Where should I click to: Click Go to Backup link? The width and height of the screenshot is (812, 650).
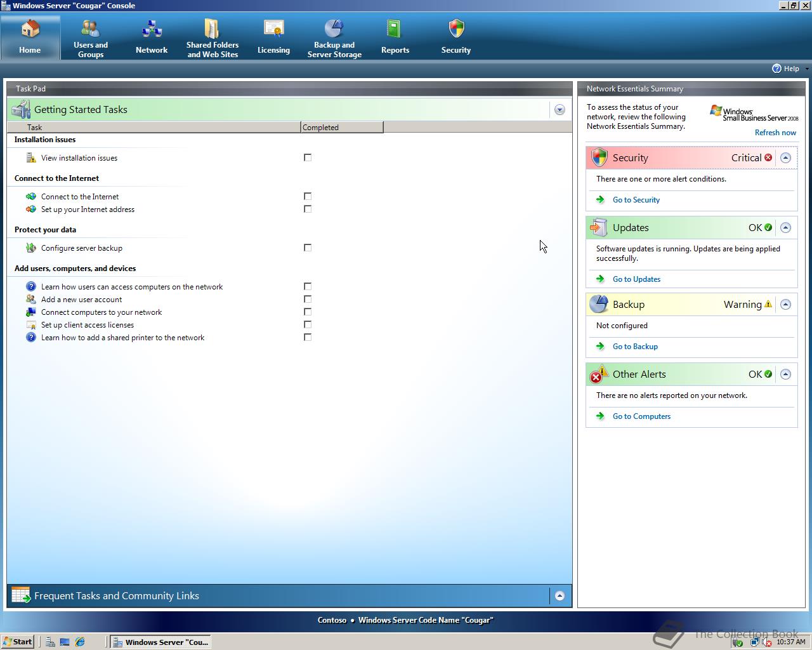click(x=635, y=347)
